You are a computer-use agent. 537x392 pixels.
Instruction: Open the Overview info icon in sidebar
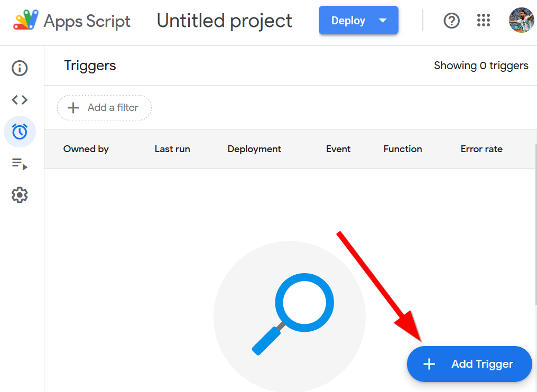pos(20,68)
